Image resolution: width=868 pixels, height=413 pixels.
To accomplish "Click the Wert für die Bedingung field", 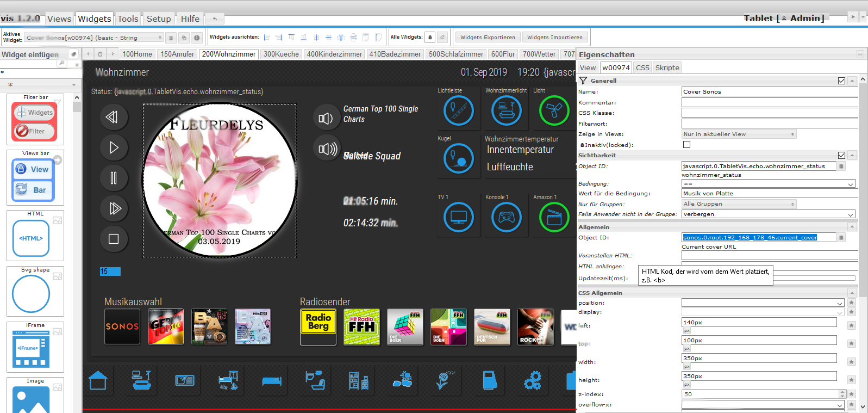I will 770,193.
